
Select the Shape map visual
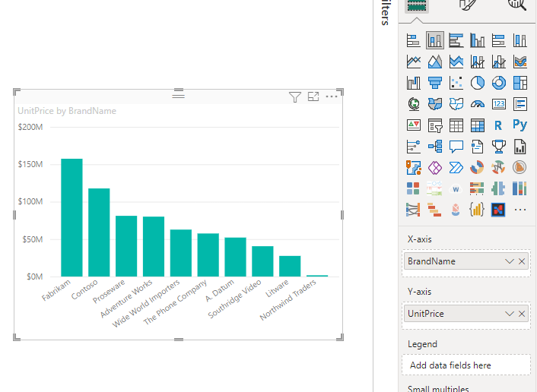pyautogui.click(x=456, y=104)
